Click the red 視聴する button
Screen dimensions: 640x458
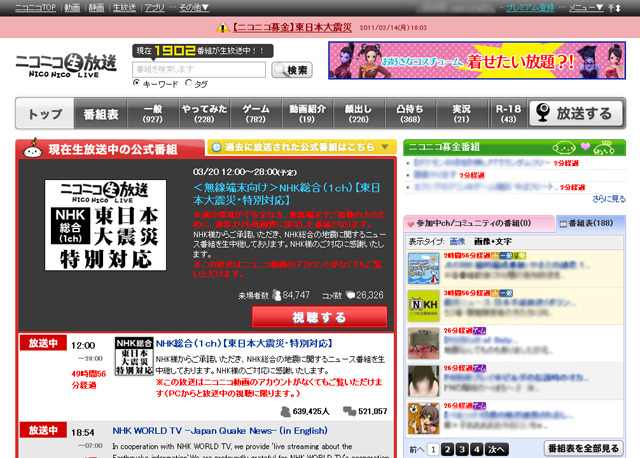(319, 317)
